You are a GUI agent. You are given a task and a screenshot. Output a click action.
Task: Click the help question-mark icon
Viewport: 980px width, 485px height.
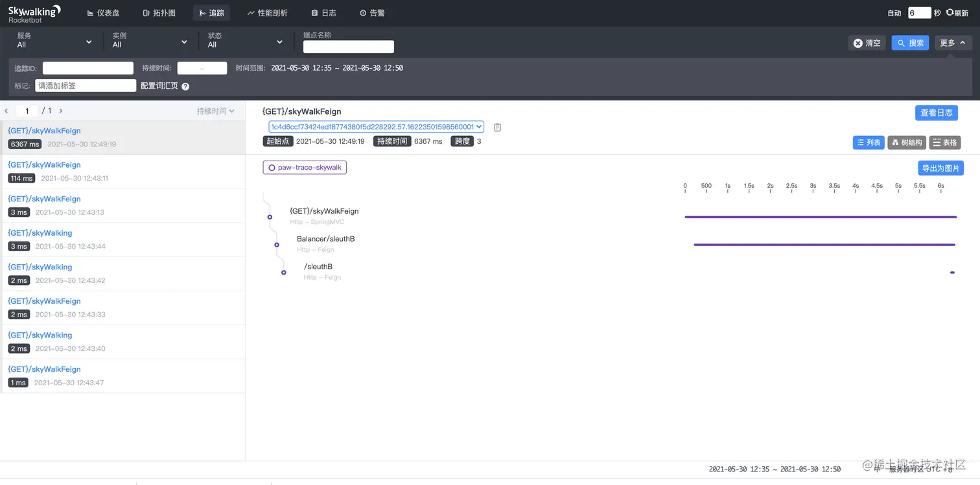pos(185,86)
